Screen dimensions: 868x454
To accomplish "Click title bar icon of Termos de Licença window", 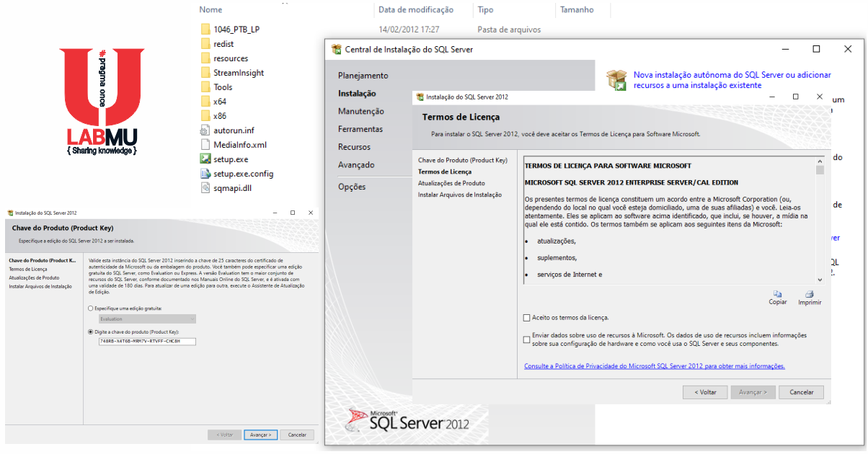I will (421, 97).
